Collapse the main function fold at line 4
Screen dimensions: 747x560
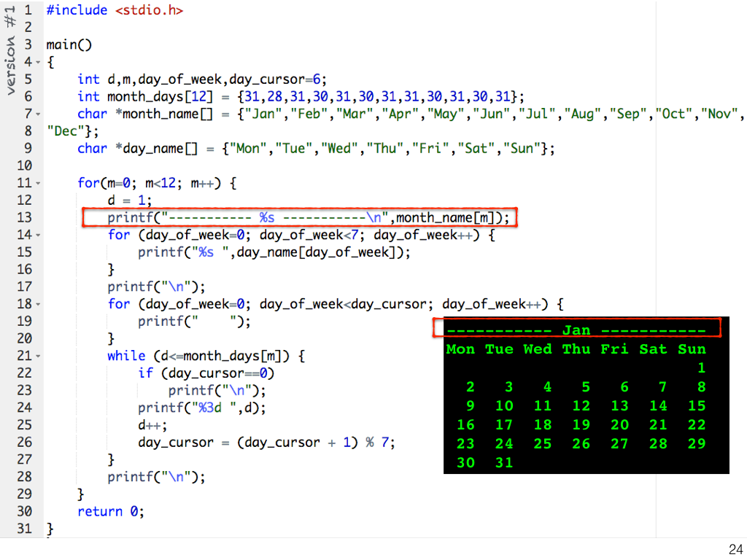coord(38,63)
